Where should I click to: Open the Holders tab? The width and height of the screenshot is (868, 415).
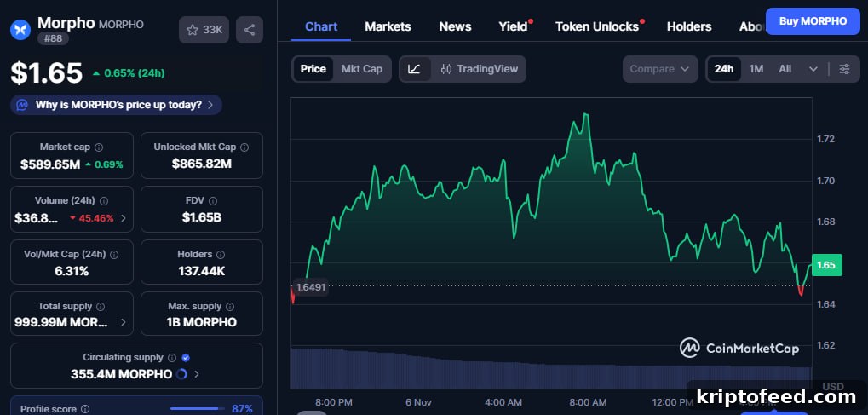[x=689, y=26]
